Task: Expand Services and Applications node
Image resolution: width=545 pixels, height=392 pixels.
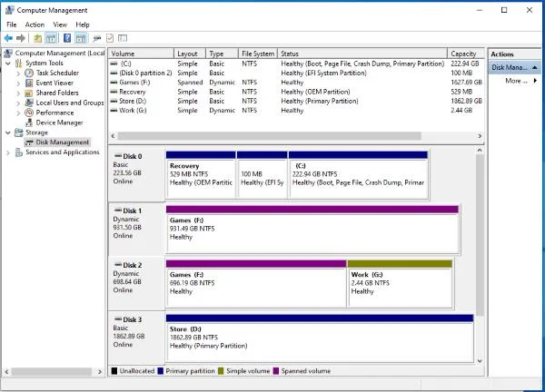Action: 8,152
